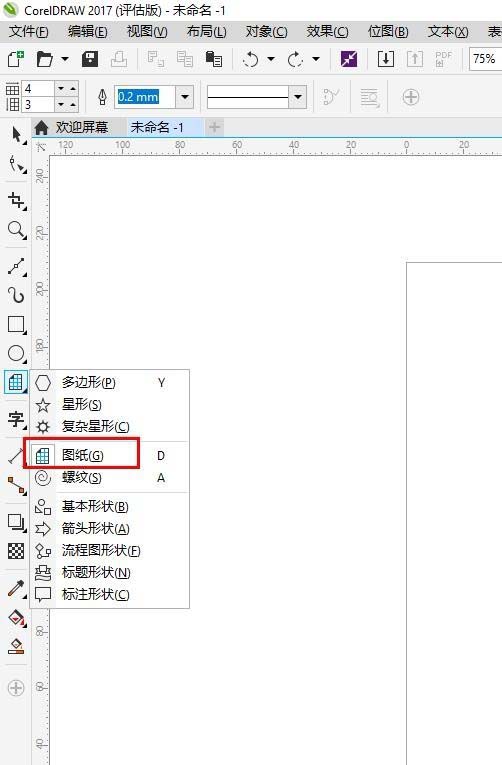The width and height of the screenshot is (502, 765).
Task: Click the toolbox quick customize plus
Action: click(x=16, y=688)
